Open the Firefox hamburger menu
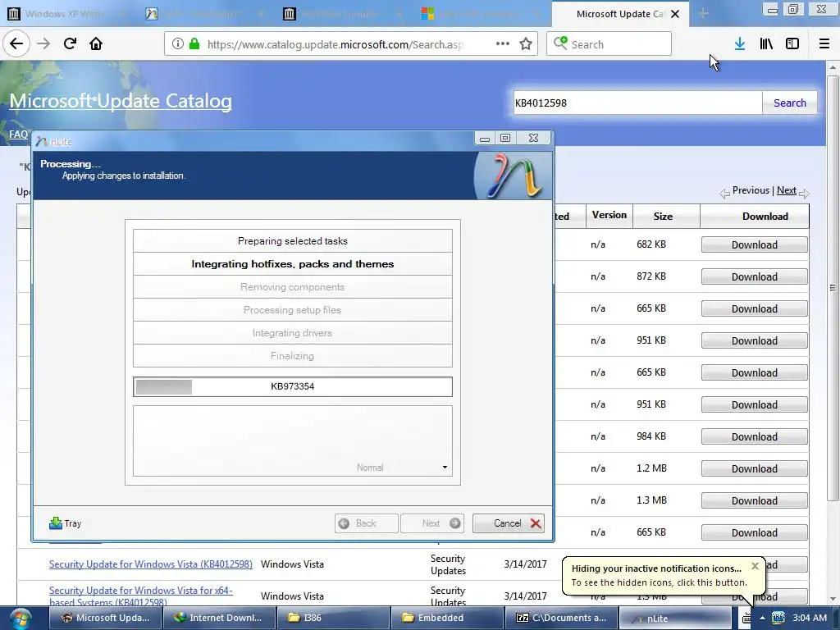Viewport: 840px width, 630px height. click(x=824, y=44)
